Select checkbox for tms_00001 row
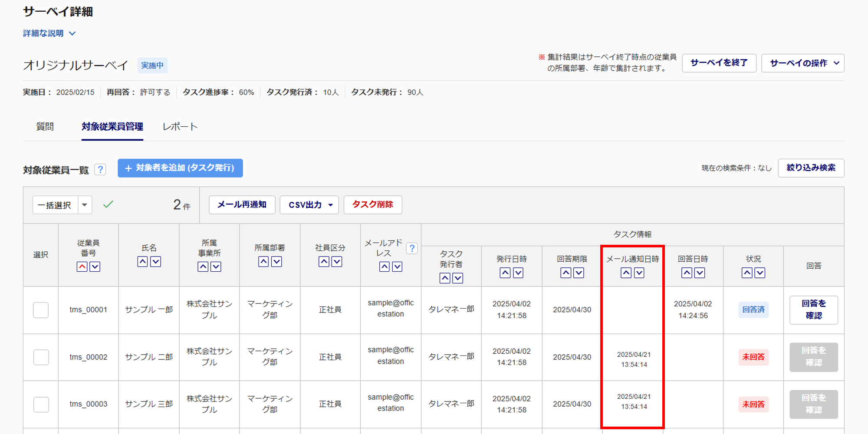868x434 pixels. tap(41, 310)
